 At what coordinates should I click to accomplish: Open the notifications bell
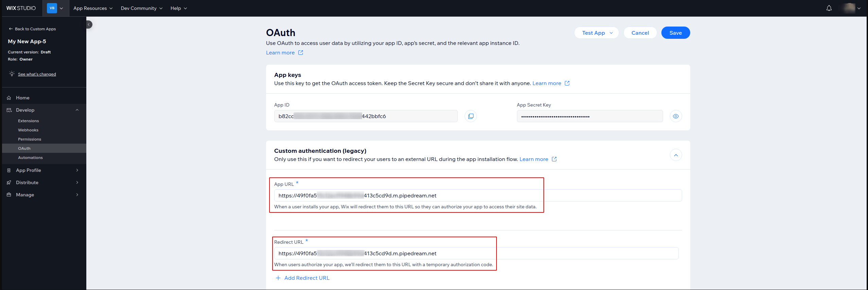pos(829,8)
